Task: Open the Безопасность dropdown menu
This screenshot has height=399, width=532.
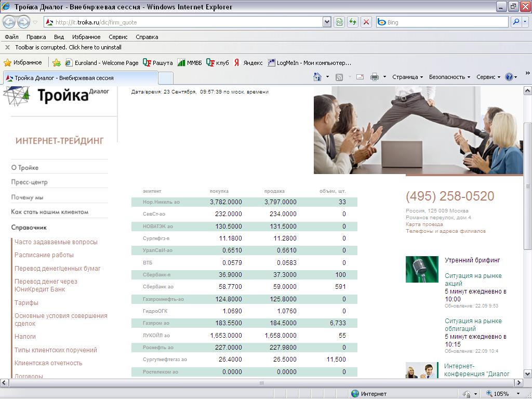Action: pyautogui.click(x=449, y=77)
